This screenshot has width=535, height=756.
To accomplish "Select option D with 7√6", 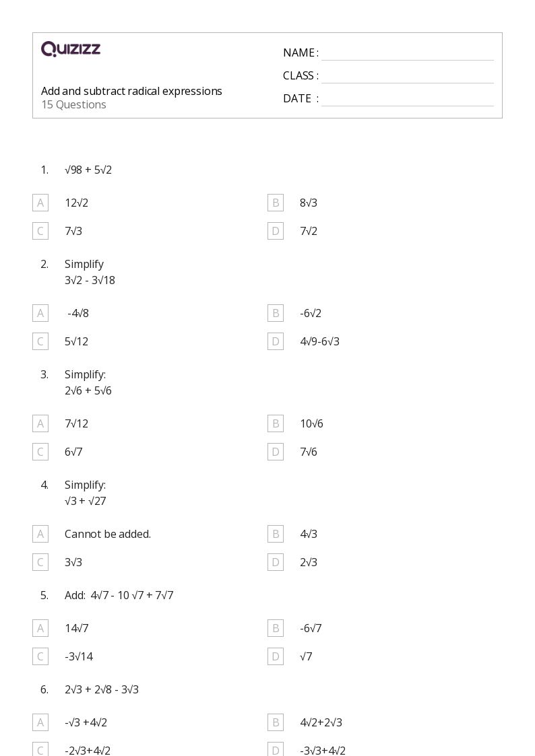I will [x=276, y=452].
